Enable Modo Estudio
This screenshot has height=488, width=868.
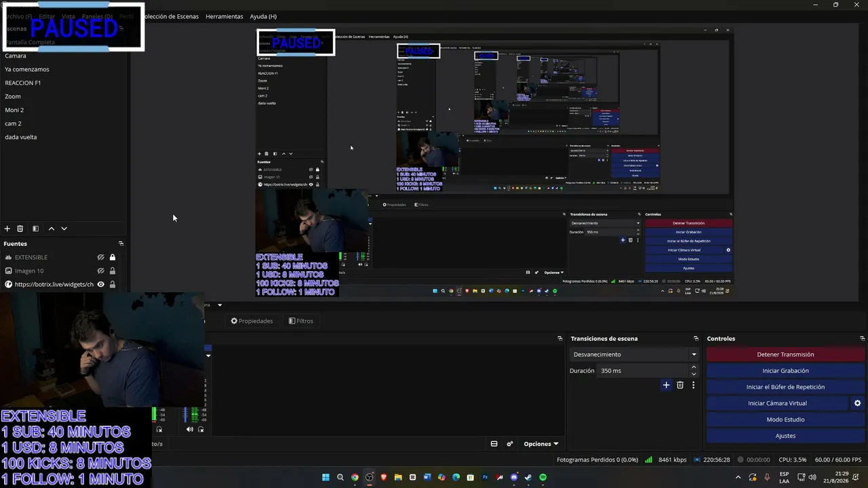click(x=785, y=420)
